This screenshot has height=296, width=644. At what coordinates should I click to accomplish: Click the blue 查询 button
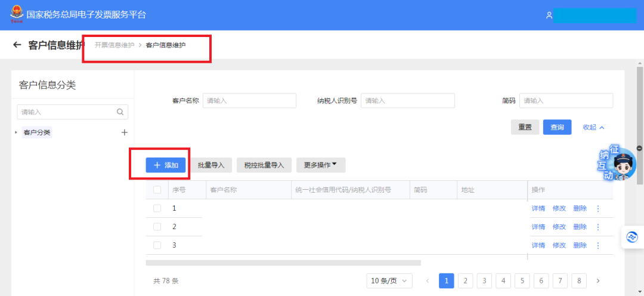coord(558,127)
